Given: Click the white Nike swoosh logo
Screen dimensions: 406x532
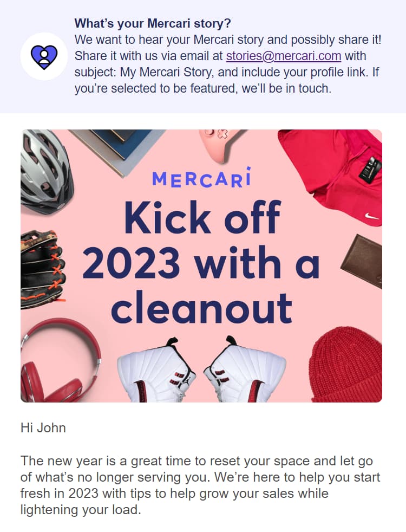Looking at the screenshot, I should coord(372,216).
